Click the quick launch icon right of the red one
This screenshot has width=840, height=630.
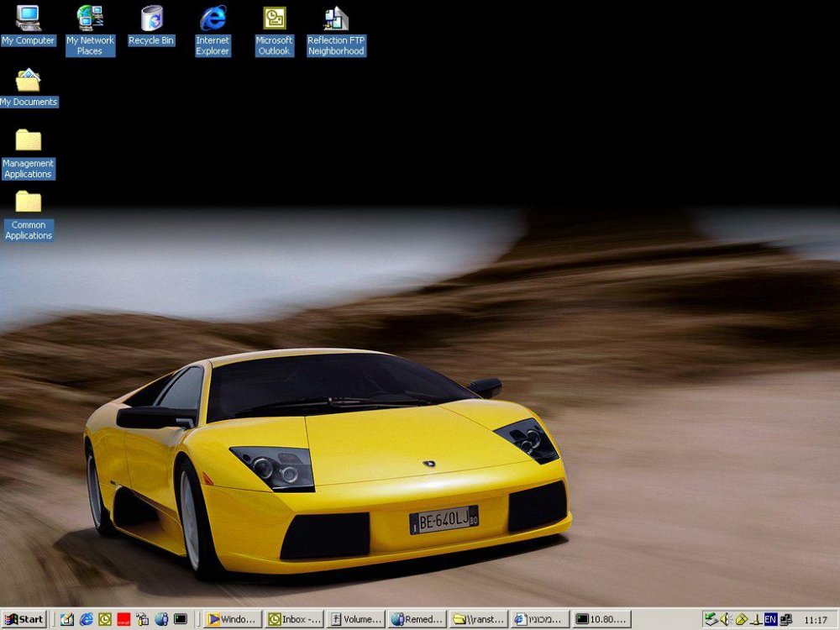pyautogui.click(x=143, y=619)
